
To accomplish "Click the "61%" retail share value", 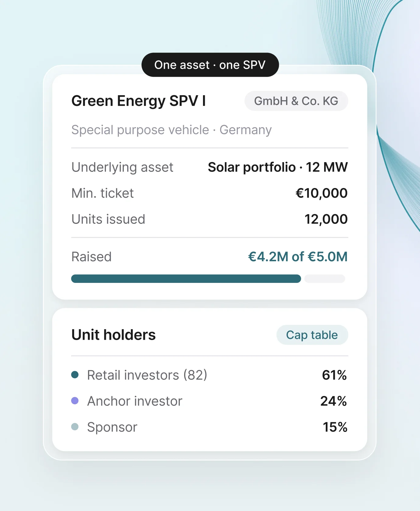I will 334,375.
